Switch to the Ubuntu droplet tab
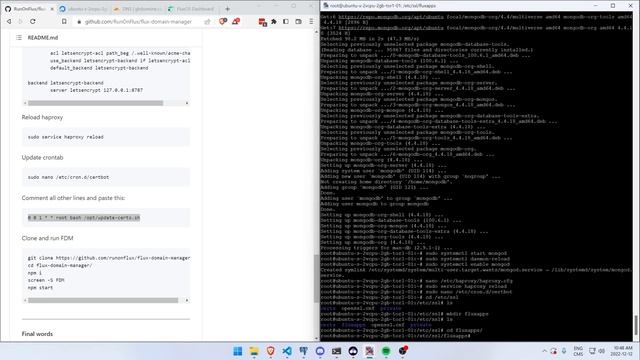Viewport: 640px width, 360px height. tap(83, 9)
